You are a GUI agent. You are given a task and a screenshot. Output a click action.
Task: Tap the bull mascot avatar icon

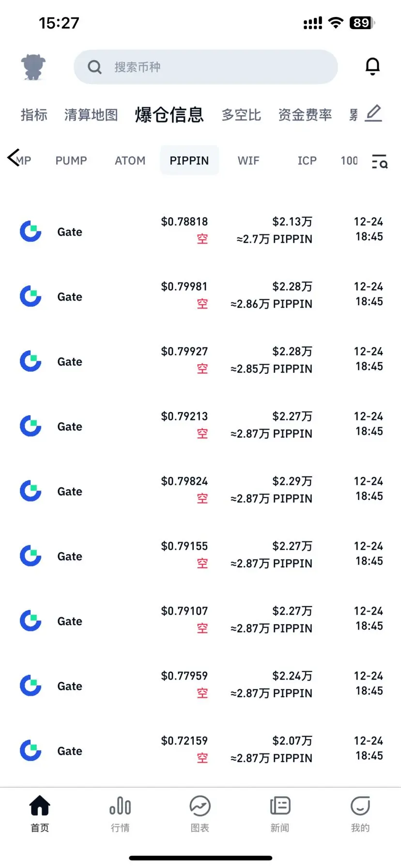coord(33,67)
